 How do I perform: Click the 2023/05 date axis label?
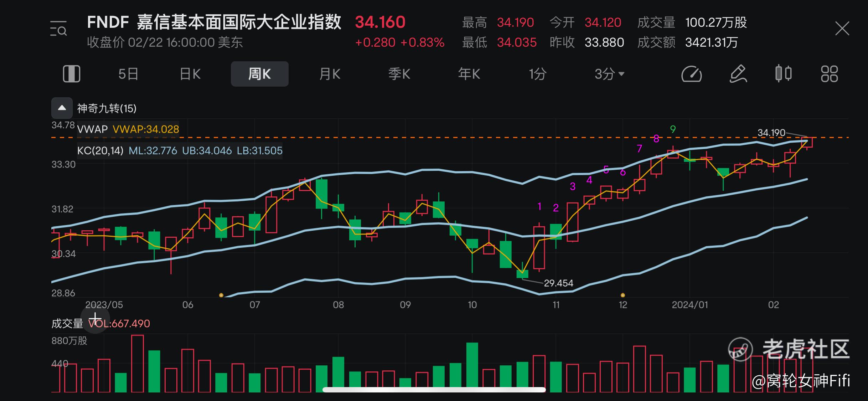(x=104, y=305)
